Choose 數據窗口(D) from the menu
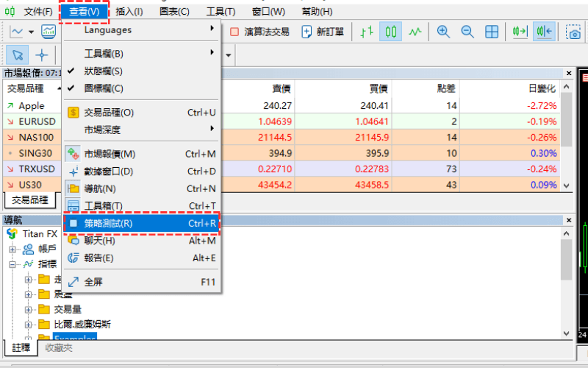Viewport: 588px width, 368px height. click(141, 171)
